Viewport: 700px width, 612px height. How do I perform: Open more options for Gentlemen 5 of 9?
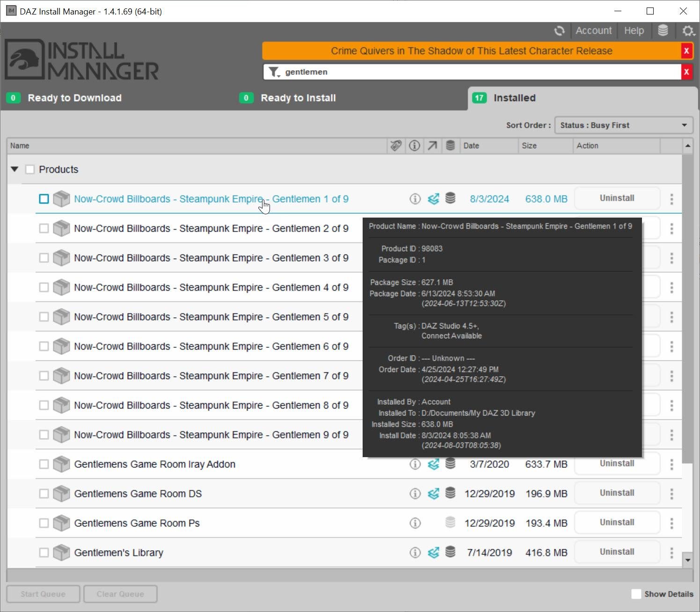671,317
